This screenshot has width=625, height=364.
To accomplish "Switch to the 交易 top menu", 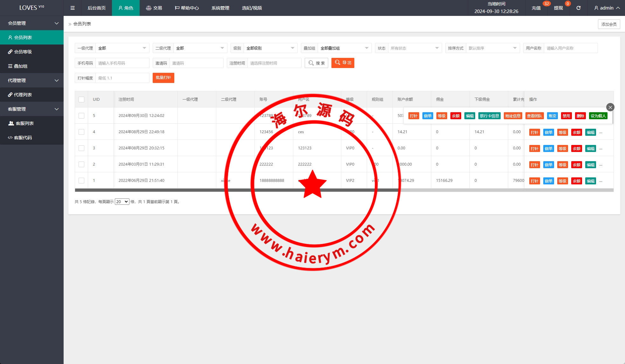I will 154,8.
